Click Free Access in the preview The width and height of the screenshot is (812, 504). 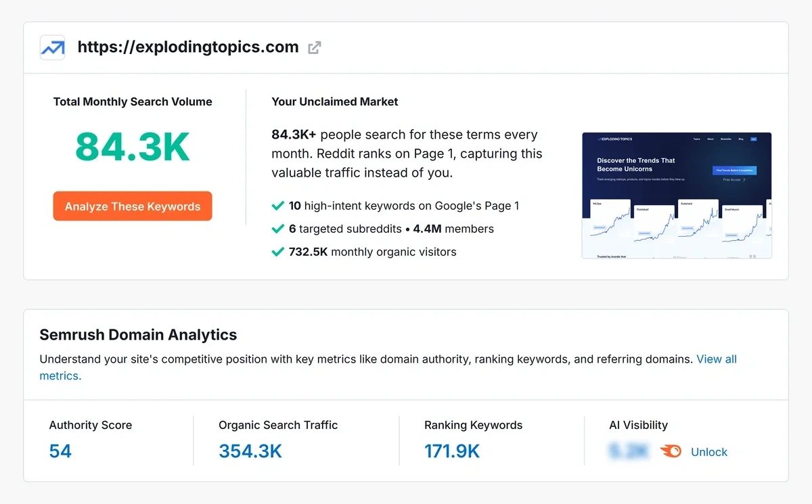pos(731,179)
